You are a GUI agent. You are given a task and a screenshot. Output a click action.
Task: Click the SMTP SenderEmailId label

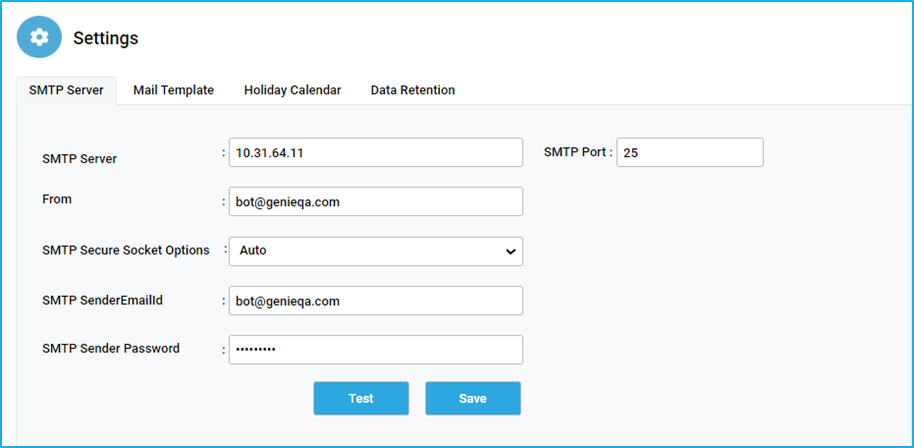click(100, 299)
